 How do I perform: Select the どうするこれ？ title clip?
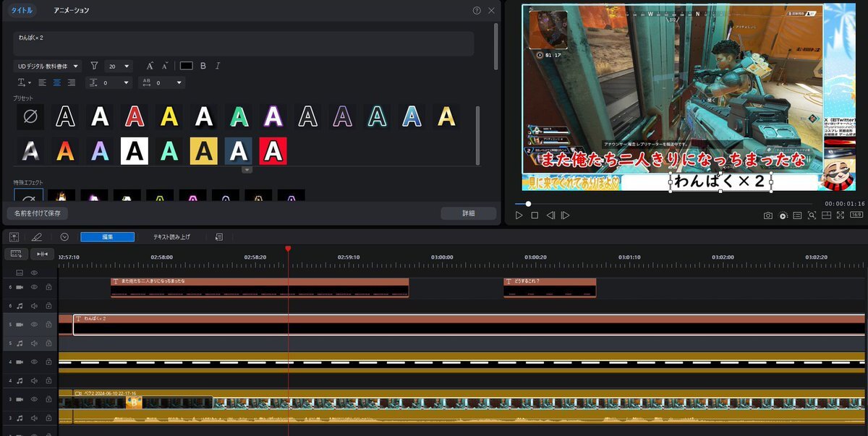550,287
